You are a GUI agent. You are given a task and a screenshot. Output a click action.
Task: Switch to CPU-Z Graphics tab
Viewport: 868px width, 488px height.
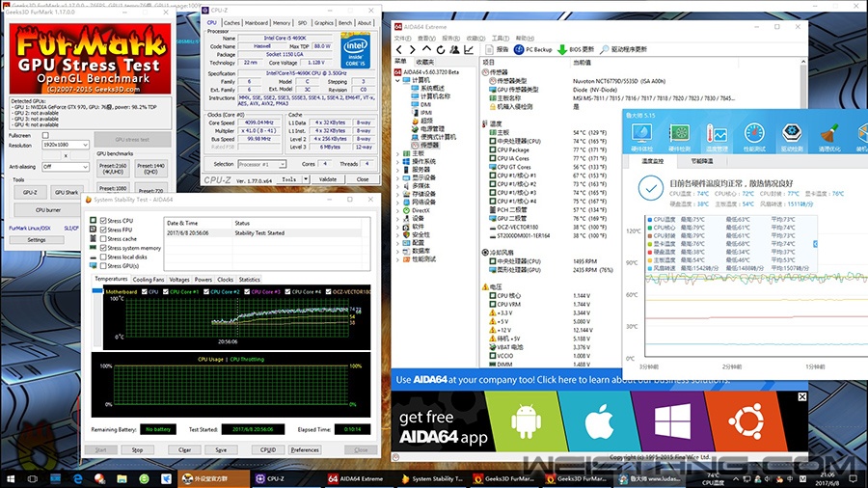(x=324, y=23)
